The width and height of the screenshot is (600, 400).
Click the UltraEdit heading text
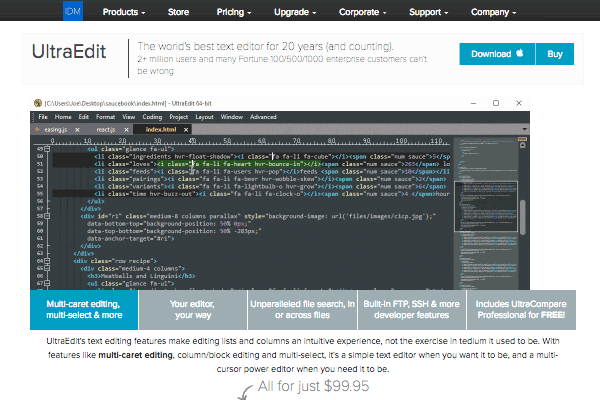click(69, 52)
